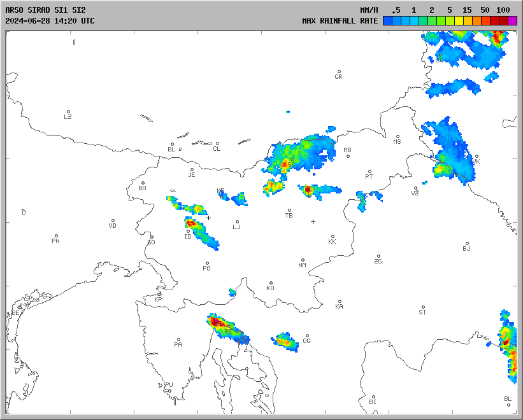Click the MB city label
This screenshot has width=523, height=420.
click(347, 150)
